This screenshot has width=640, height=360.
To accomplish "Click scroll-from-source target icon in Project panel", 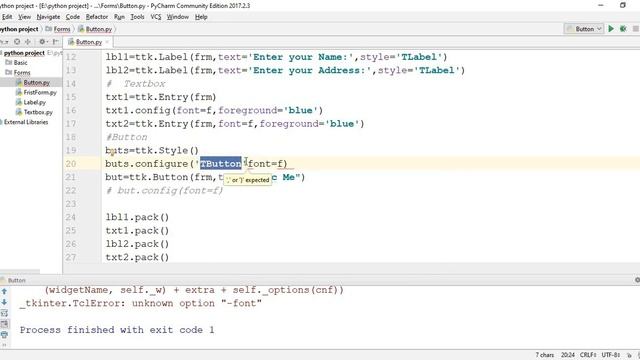I will coord(17,42).
